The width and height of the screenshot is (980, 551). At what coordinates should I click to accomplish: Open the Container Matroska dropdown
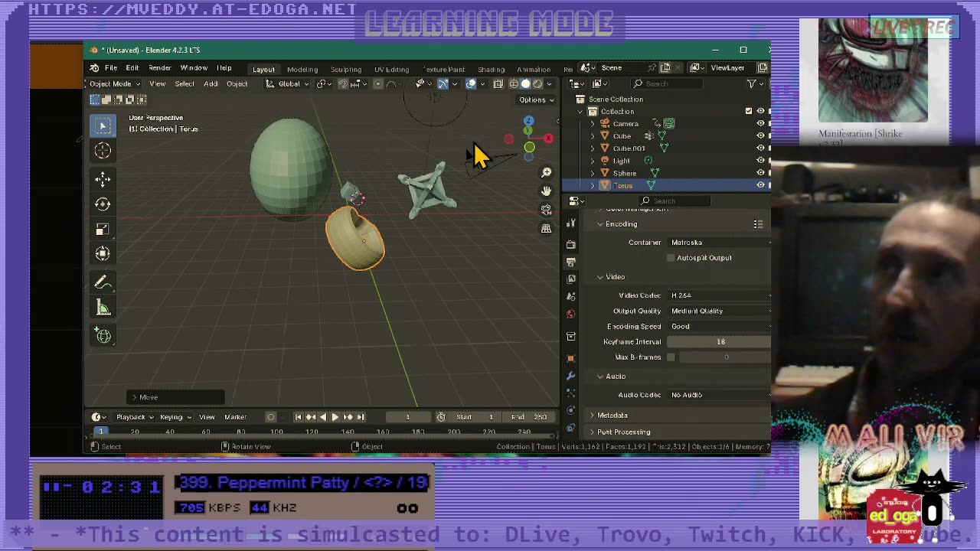[x=720, y=243]
